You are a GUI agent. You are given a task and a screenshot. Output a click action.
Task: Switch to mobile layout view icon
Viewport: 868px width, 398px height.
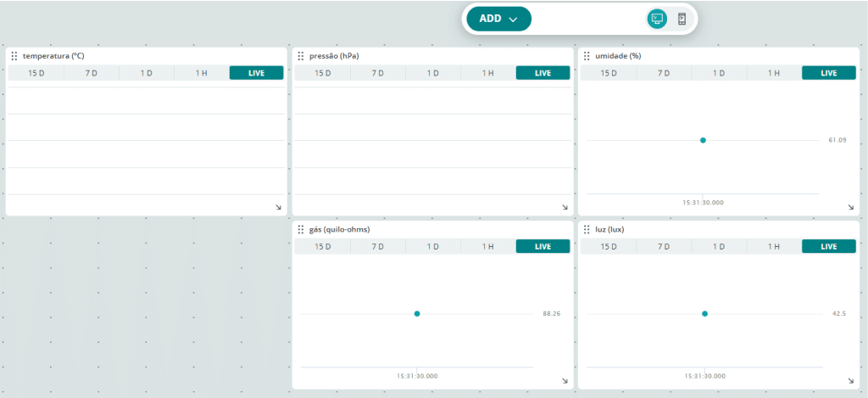pyautogui.click(x=682, y=19)
